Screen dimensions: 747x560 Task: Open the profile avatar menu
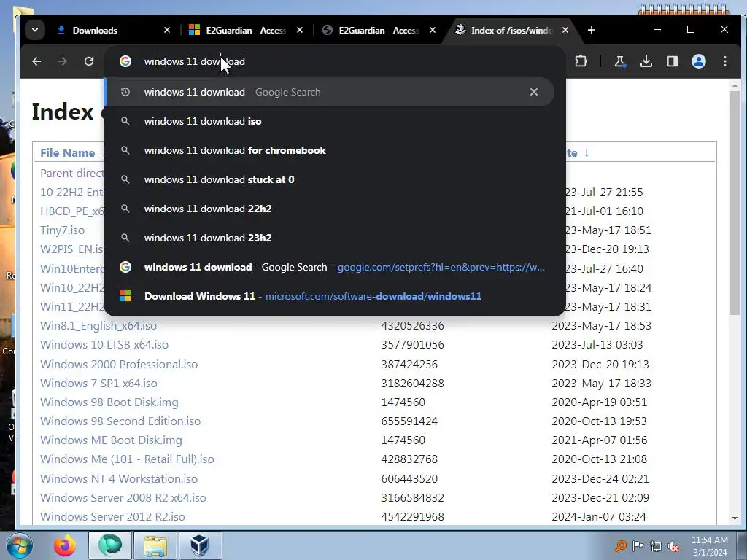698,61
